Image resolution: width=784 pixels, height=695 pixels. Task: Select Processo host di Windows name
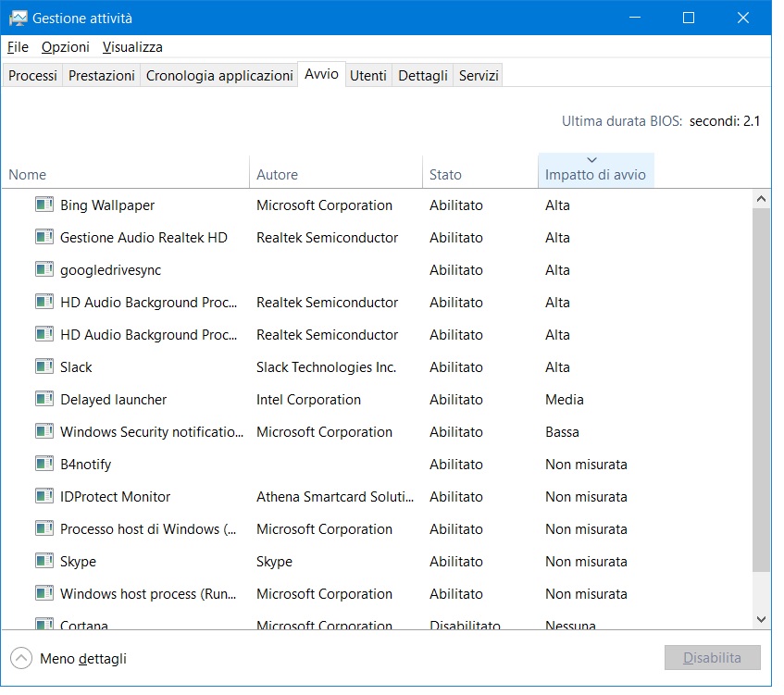click(148, 529)
